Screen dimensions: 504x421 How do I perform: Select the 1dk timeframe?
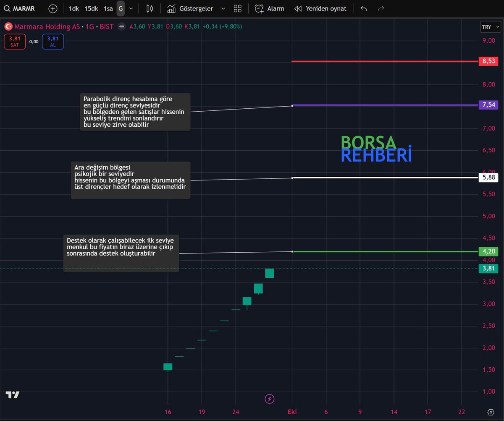[74, 8]
